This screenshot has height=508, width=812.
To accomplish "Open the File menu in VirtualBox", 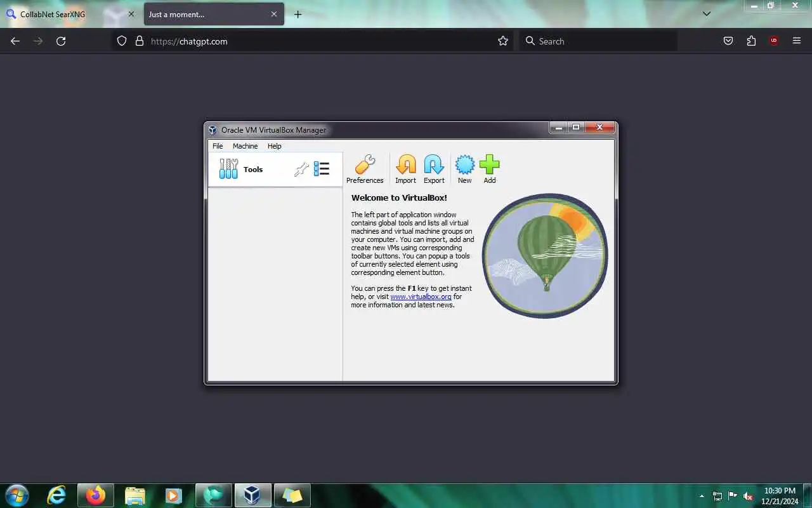I will [218, 146].
